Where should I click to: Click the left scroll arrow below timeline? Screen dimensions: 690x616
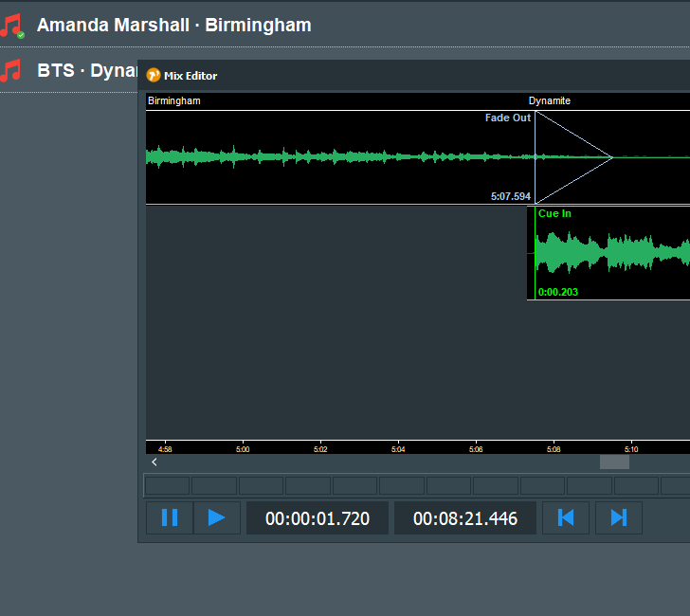click(154, 462)
